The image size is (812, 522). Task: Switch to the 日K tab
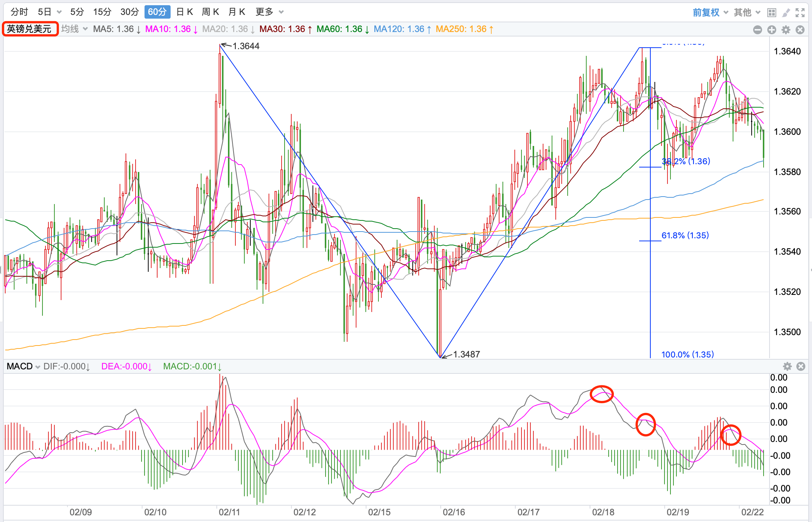click(184, 12)
